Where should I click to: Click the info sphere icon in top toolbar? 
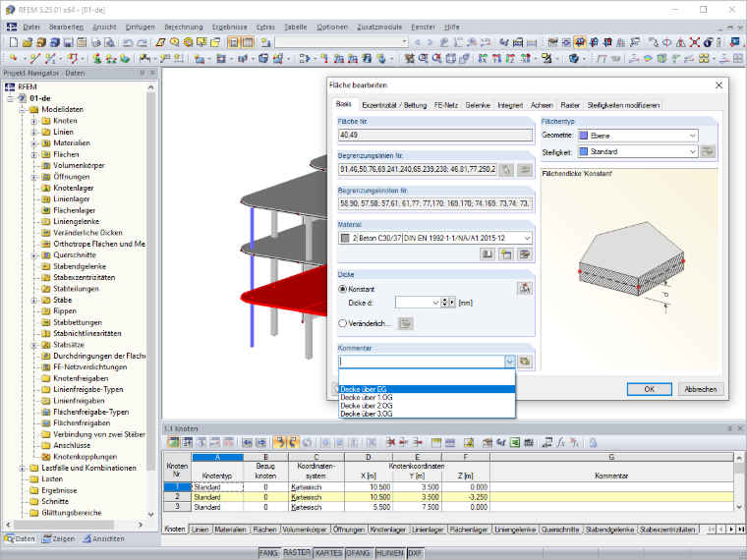[x=709, y=42]
